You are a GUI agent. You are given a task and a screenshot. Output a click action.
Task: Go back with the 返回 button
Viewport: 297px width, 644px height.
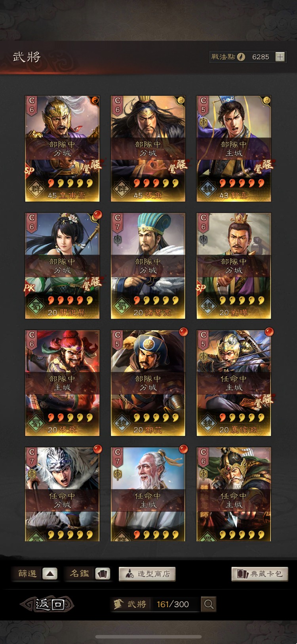[x=47, y=604]
